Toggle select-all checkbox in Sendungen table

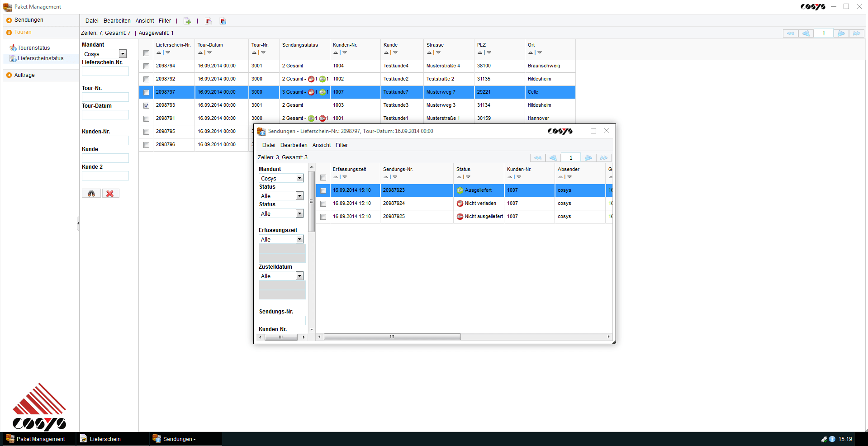point(323,178)
